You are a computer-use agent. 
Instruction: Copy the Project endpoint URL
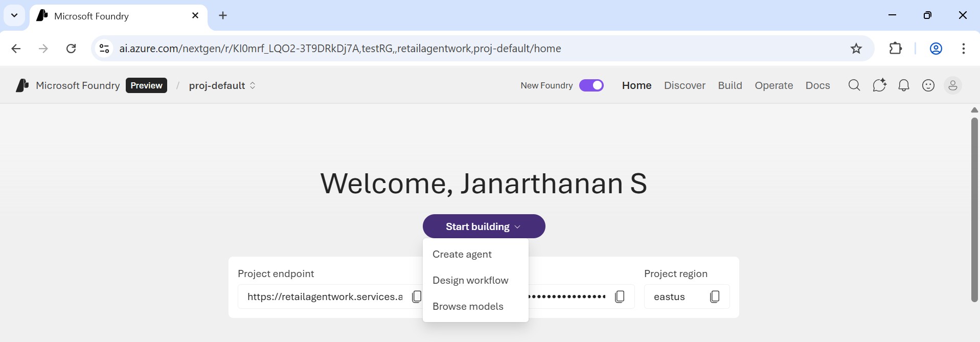coord(417,297)
